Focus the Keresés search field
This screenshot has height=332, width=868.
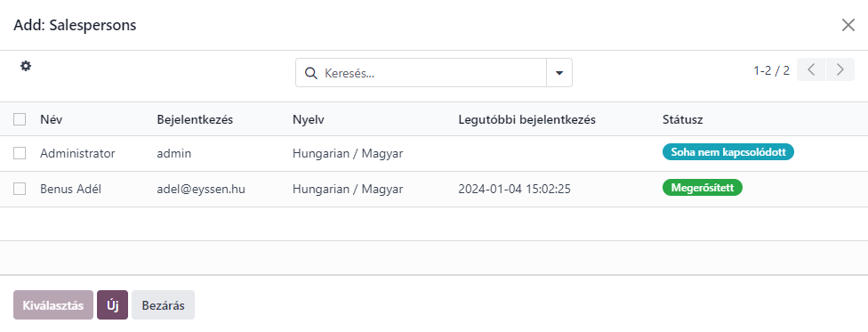coord(432,73)
